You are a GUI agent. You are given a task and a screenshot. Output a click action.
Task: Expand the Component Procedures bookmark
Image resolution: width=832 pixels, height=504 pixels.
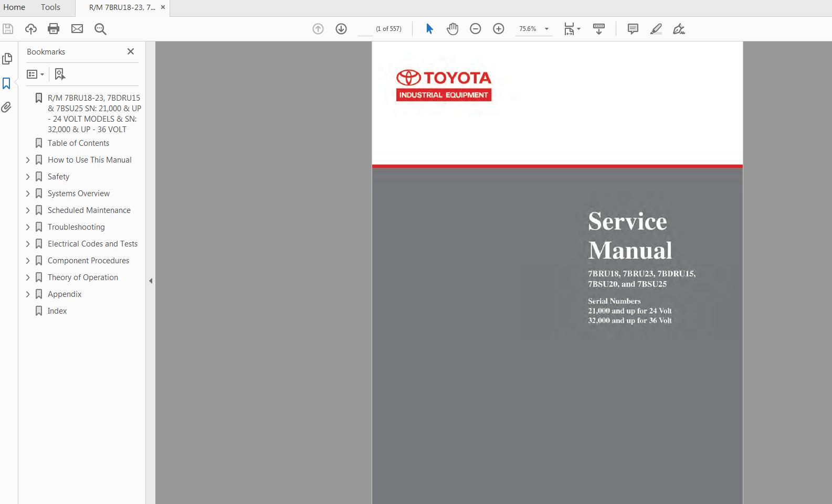tap(28, 261)
